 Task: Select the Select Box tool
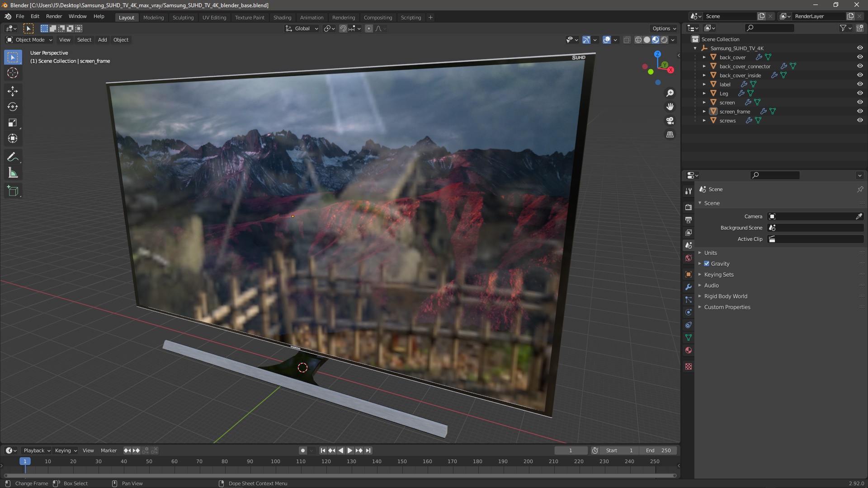pos(13,57)
